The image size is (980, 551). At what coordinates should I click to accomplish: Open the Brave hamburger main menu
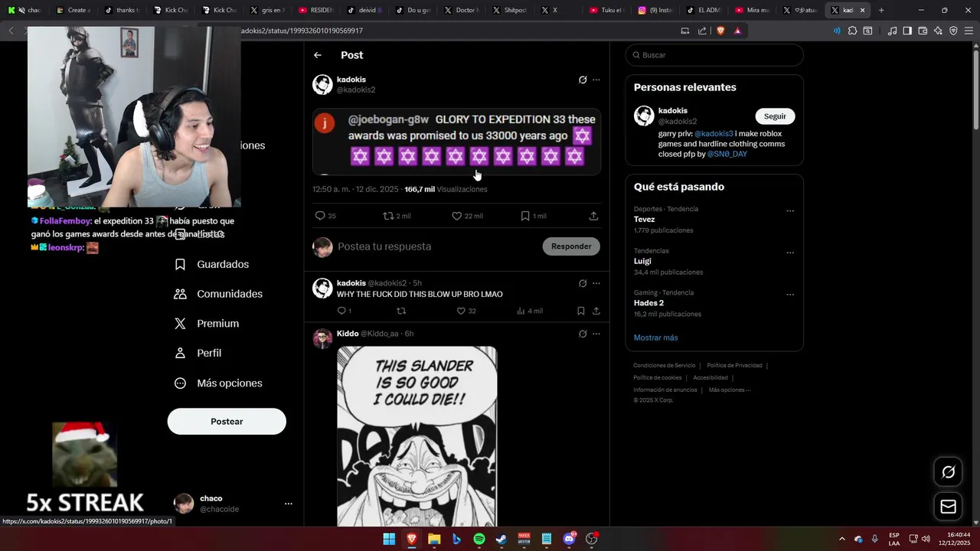tap(969, 31)
